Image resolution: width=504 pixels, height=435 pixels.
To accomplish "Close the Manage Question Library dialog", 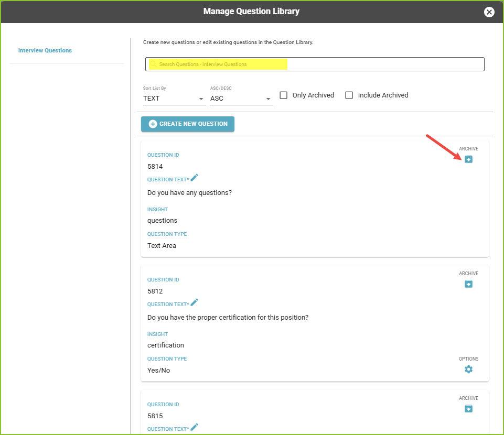I will click(x=489, y=12).
